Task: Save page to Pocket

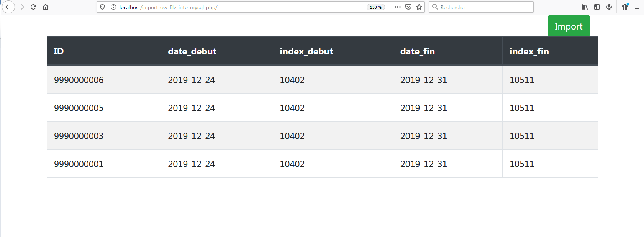Action: coord(408,7)
